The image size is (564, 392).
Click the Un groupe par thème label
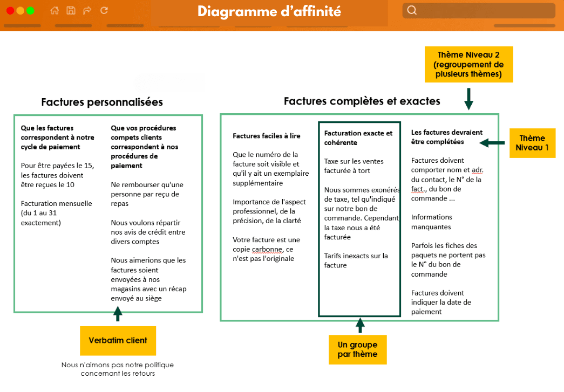point(358,349)
